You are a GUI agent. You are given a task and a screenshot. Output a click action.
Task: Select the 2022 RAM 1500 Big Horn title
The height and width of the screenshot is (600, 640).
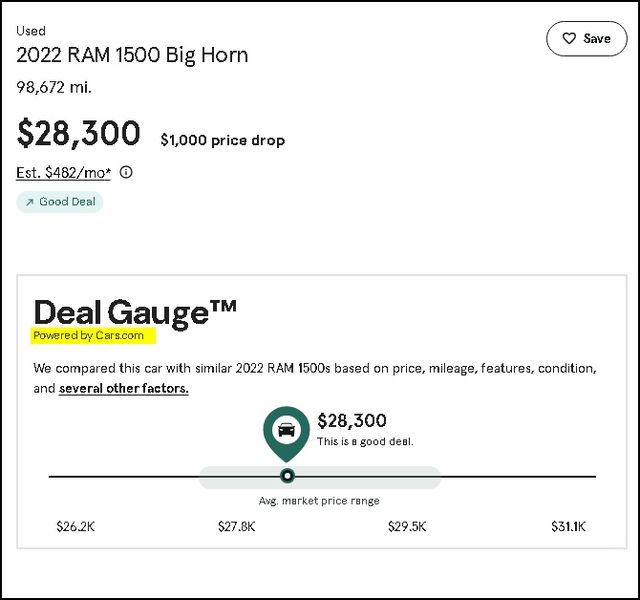132,55
